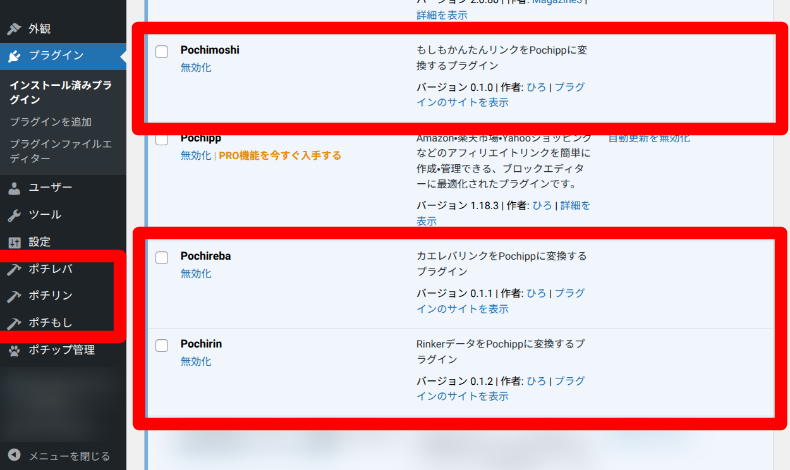Click the 詳細を表示 link under the Magazine3 author line
Viewport: 790px width, 470px height.
click(x=442, y=15)
